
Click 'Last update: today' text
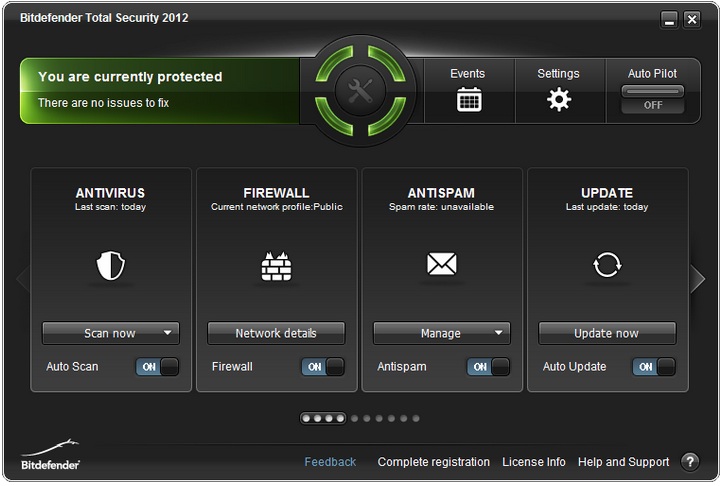click(x=607, y=207)
